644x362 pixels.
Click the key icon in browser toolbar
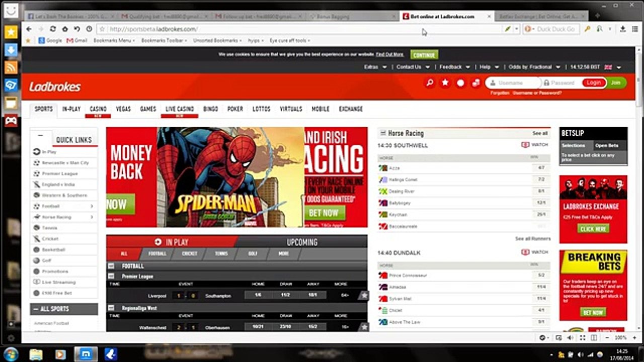pos(587,29)
